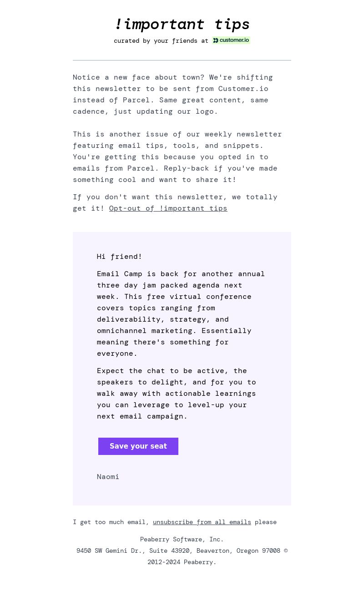The width and height of the screenshot is (364, 596).
Task: Click the paragraph starting "This is another issue"
Action: 177,157
